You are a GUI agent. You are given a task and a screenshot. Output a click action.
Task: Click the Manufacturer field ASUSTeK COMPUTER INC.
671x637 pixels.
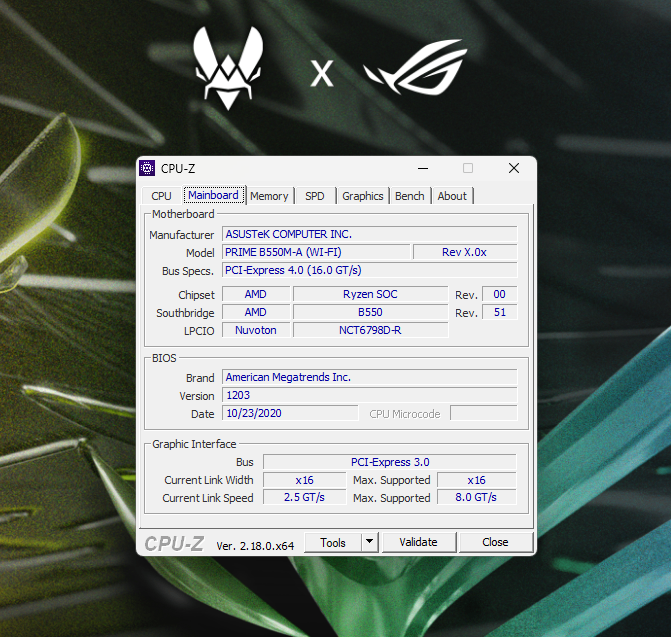pyautogui.click(x=369, y=234)
